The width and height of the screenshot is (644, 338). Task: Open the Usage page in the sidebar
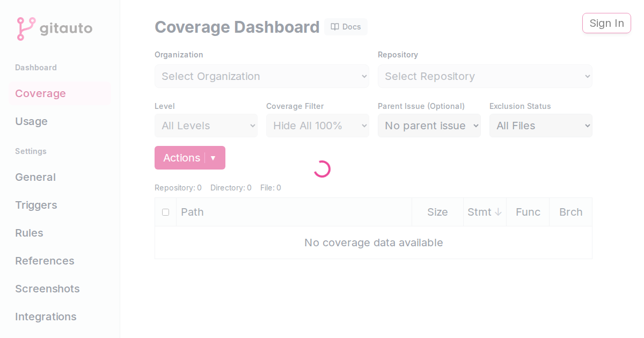[60, 121]
